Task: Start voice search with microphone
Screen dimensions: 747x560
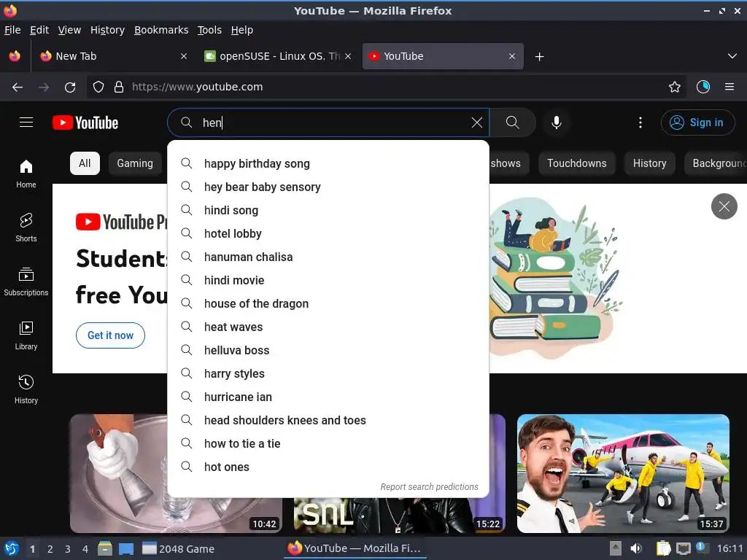Action: (556, 122)
